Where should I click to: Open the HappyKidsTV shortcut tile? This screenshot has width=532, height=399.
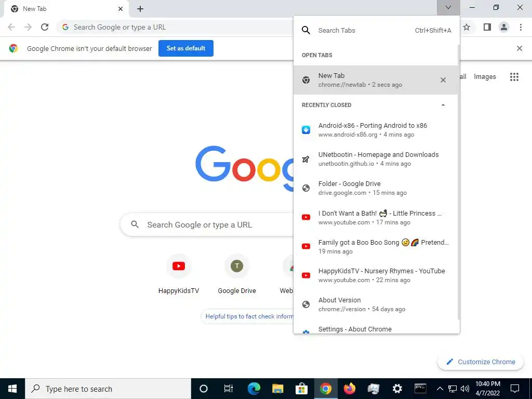pyautogui.click(x=179, y=274)
